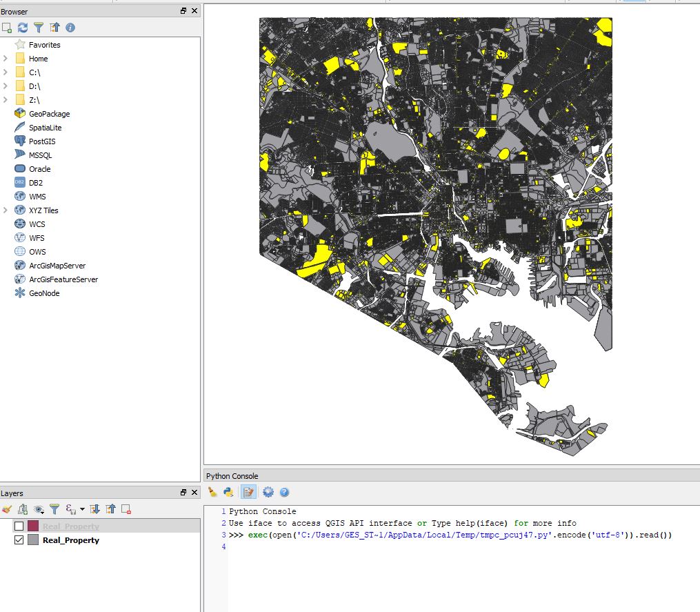Viewport: 700px width, 612px height.
Task: Filter legend by map content
Action: click(x=54, y=509)
